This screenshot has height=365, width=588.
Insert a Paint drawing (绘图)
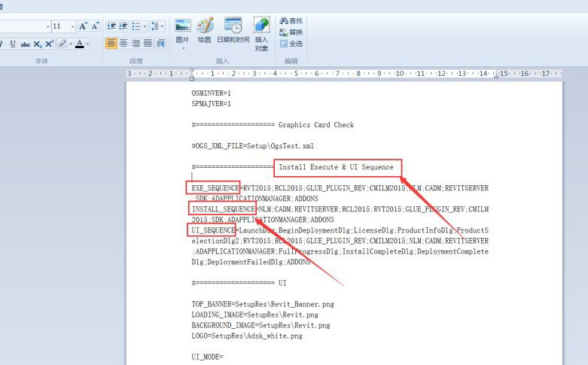point(205,30)
